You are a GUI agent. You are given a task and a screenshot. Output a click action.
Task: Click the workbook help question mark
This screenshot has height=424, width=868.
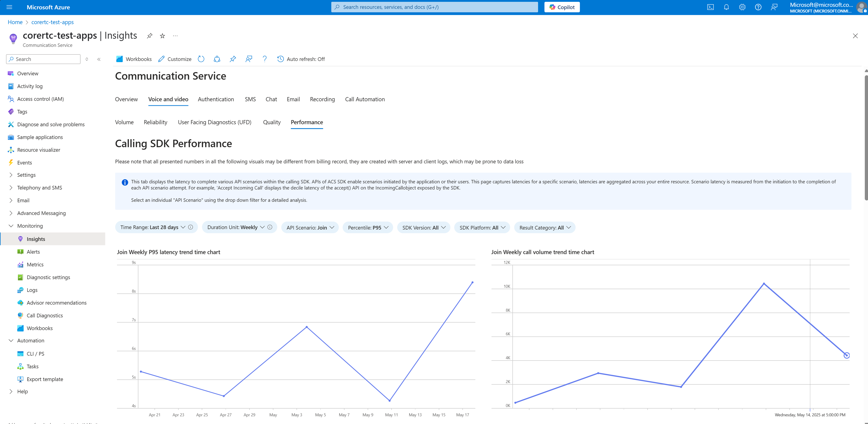point(265,59)
